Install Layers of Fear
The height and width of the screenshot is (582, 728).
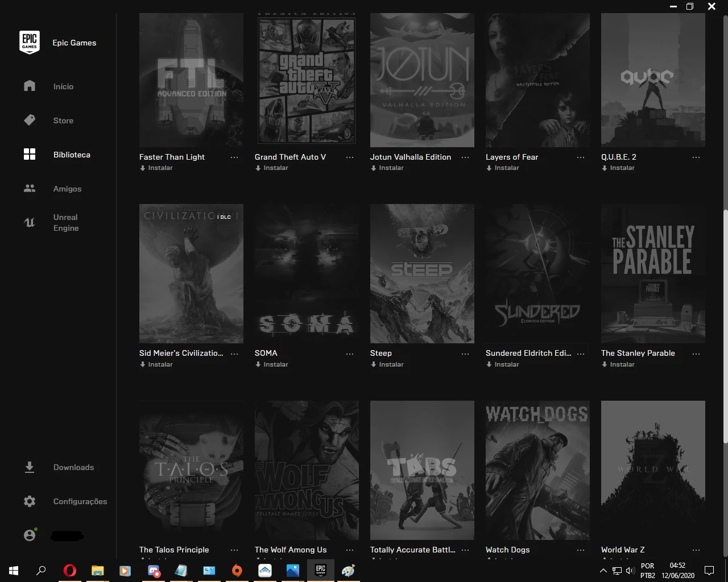tap(503, 168)
